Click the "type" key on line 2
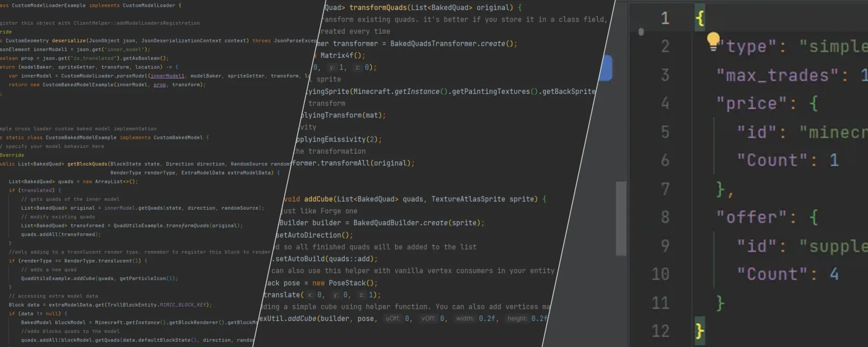868x347 pixels. pos(747,47)
